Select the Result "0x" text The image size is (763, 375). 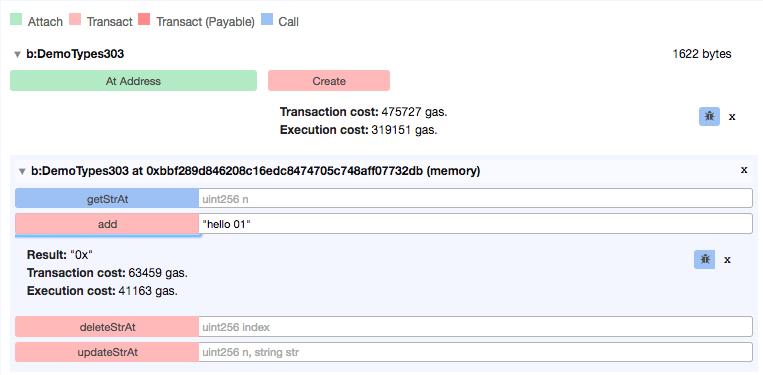60,255
